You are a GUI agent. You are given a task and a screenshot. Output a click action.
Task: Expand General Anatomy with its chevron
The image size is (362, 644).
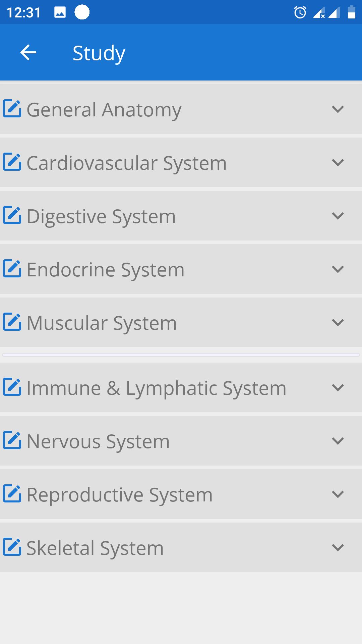pyautogui.click(x=338, y=109)
